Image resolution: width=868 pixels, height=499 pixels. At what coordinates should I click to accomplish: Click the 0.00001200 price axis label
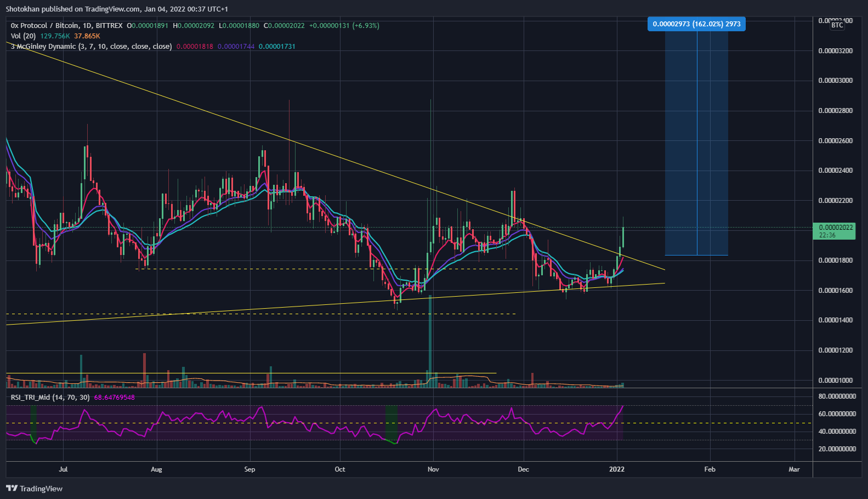click(836, 350)
